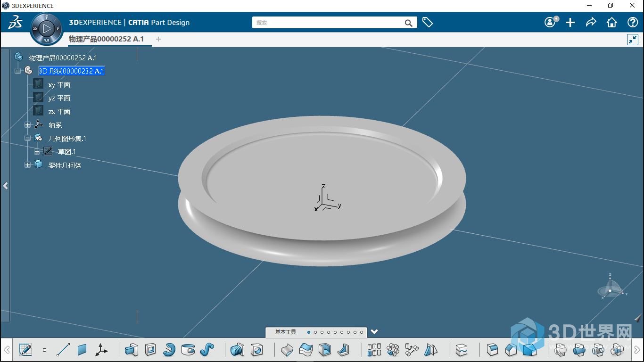The image size is (644, 362).
Task: Switch to 物理产品00000252 A.1 tab
Action: 106,39
